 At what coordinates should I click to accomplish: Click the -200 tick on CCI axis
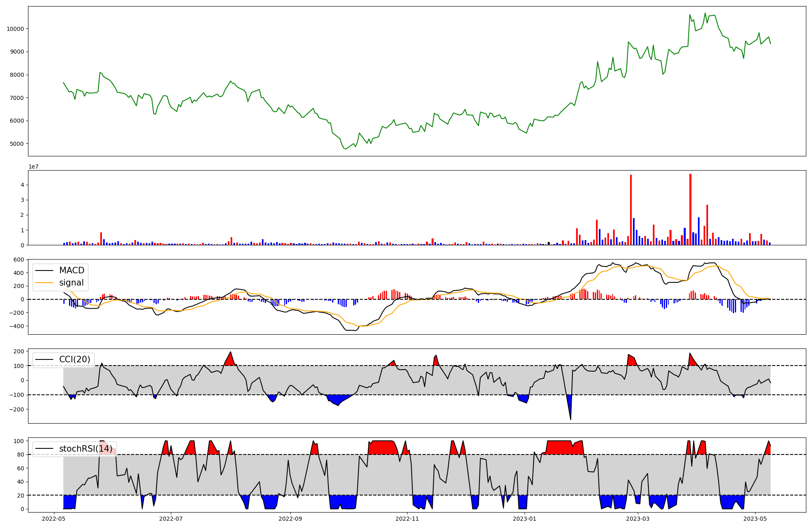click(x=17, y=409)
